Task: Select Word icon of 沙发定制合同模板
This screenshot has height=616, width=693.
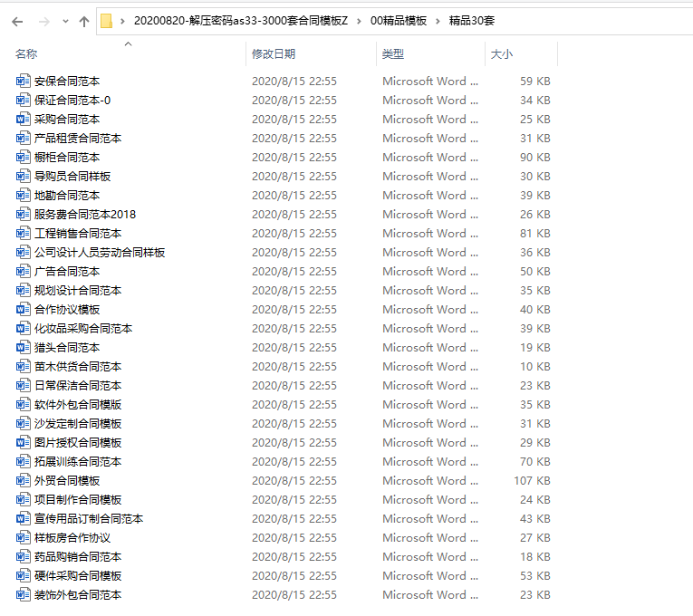Action: [x=23, y=423]
